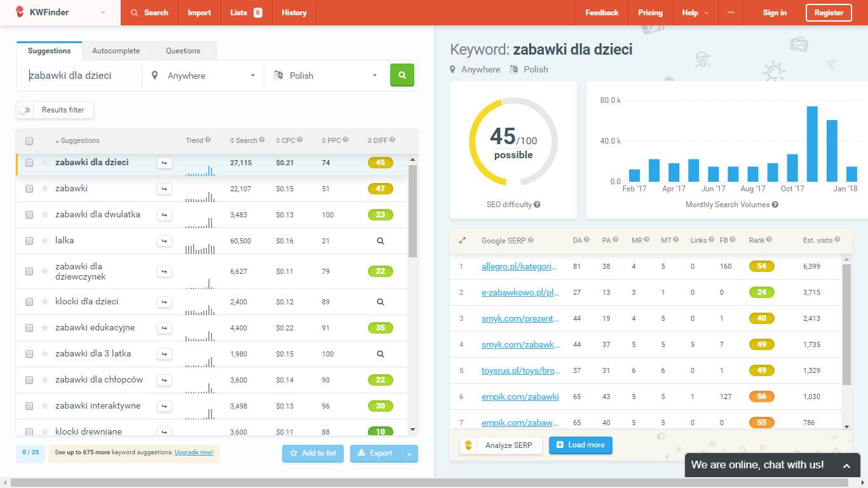Toggle the Results filter switch
This screenshot has height=488, width=868.
coord(25,110)
